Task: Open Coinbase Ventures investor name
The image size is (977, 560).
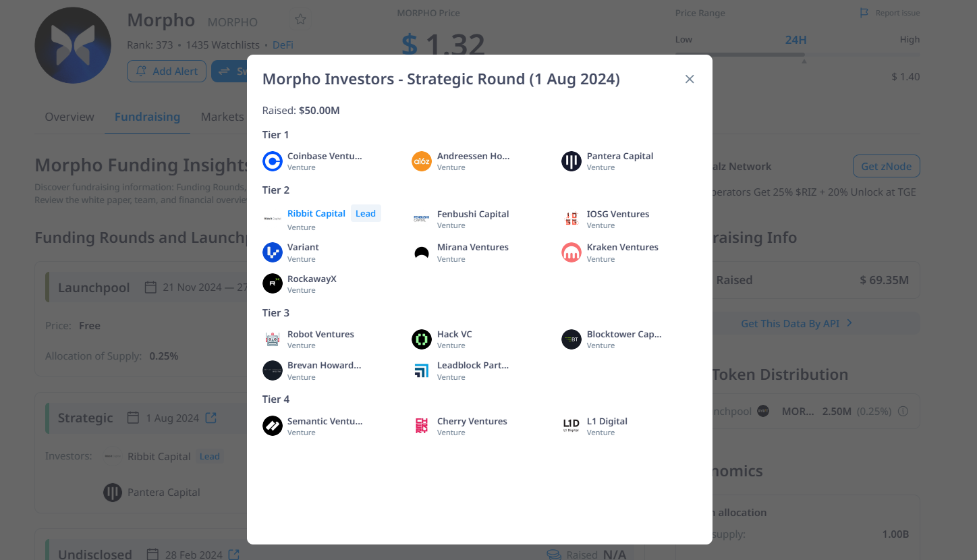Action: [325, 156]
